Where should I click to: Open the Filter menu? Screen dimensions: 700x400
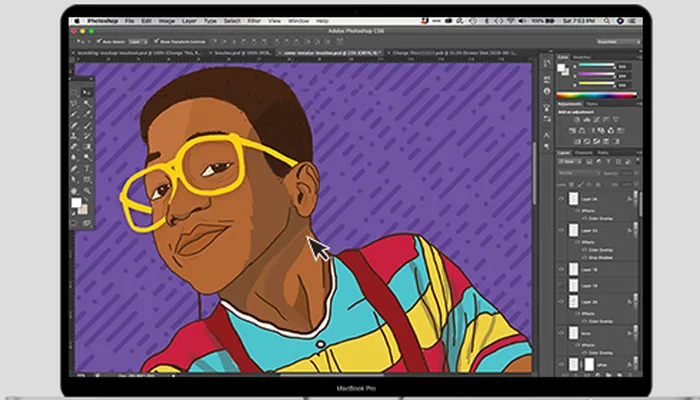click(x=254, y=21)
